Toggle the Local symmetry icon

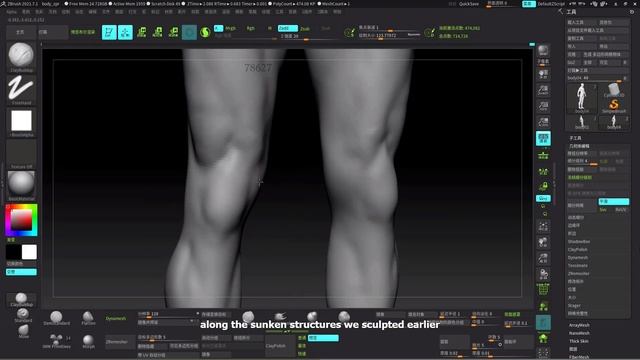point(543,171)
